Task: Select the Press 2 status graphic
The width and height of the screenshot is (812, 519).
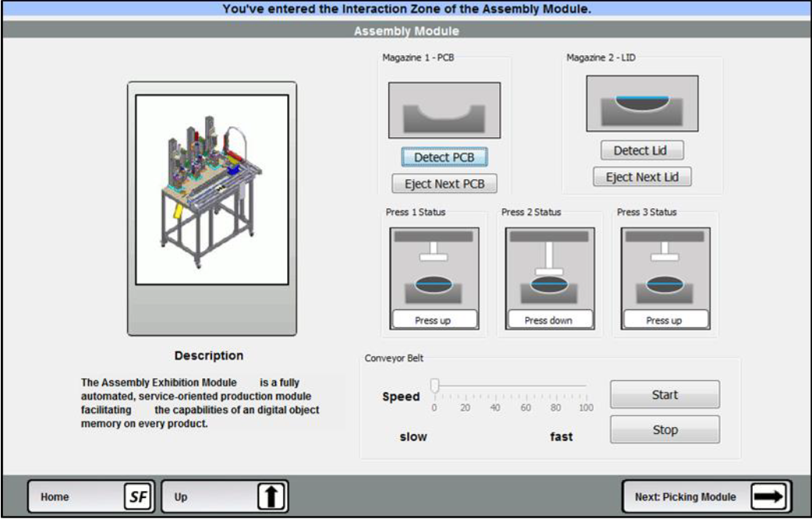Action: tap(548, 269)
